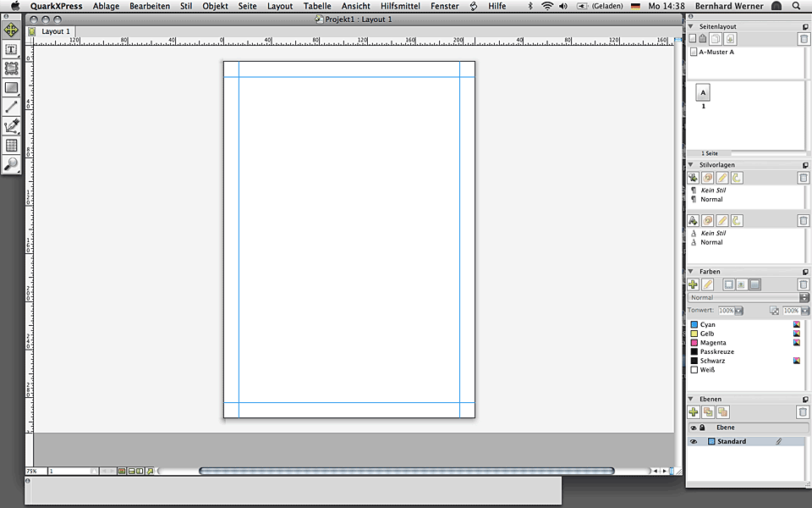Image resolution: width=812 pixels, height=508 pixels.
Task: Switch to Layout 1 tab
Action: (56, 31)
